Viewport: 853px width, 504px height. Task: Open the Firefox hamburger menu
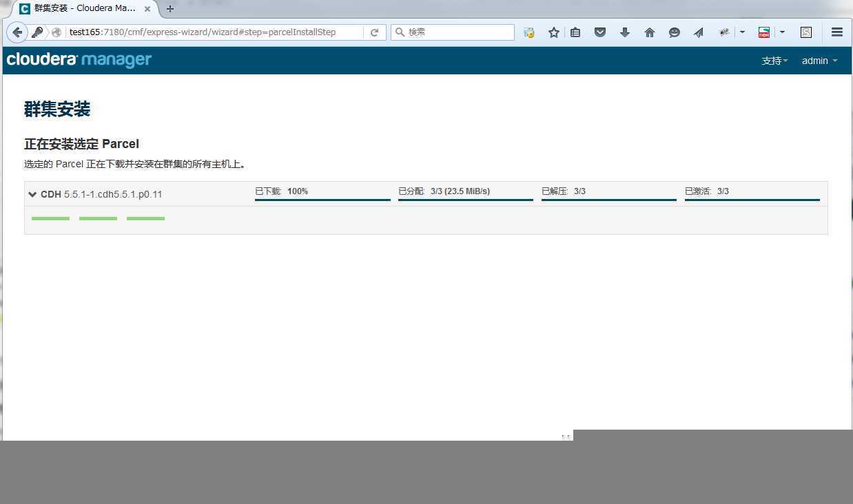pyautogui.click(x=837, y=32)
